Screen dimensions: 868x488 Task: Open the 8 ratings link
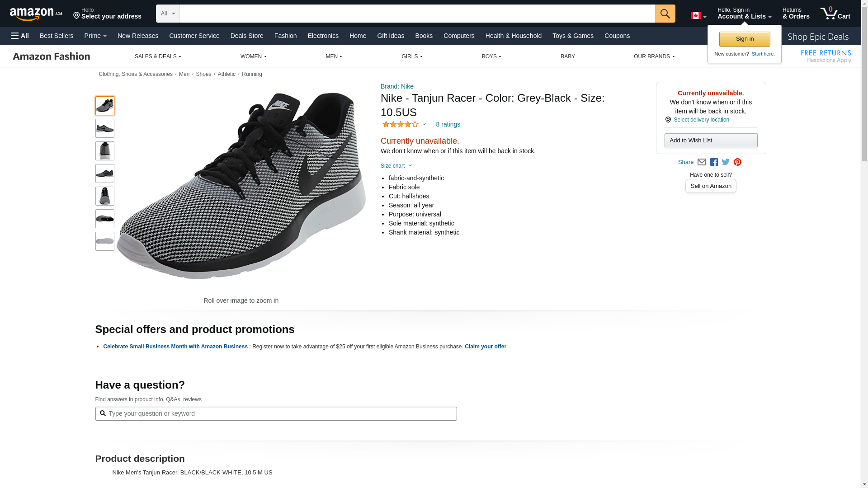(x=448, y=124)
